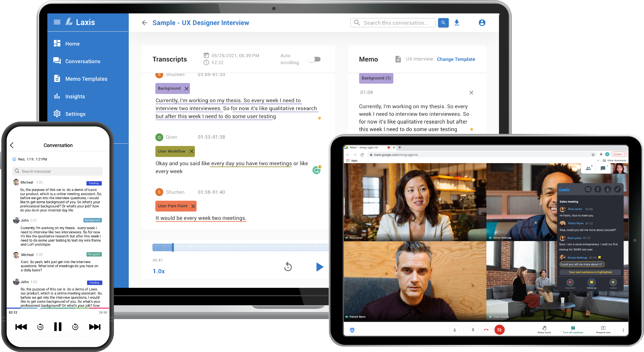Open a new browser tab on tablet
The image size is (644, 352).
(x=400, y=147)
